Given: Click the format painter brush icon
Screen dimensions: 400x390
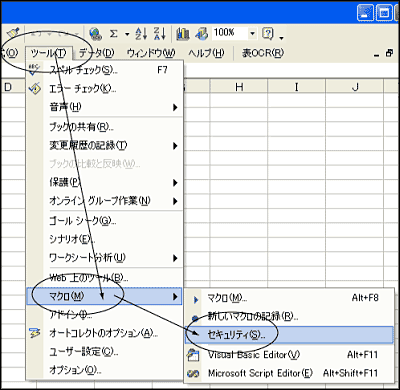Looking at the screenshot, I should pos(13,34).
